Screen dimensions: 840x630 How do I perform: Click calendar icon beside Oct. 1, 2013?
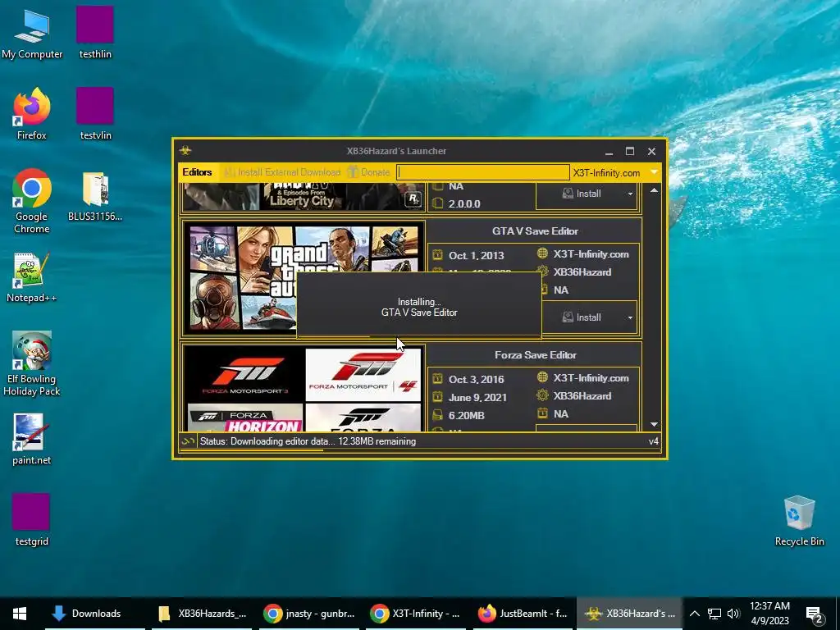tap(437, 254)
